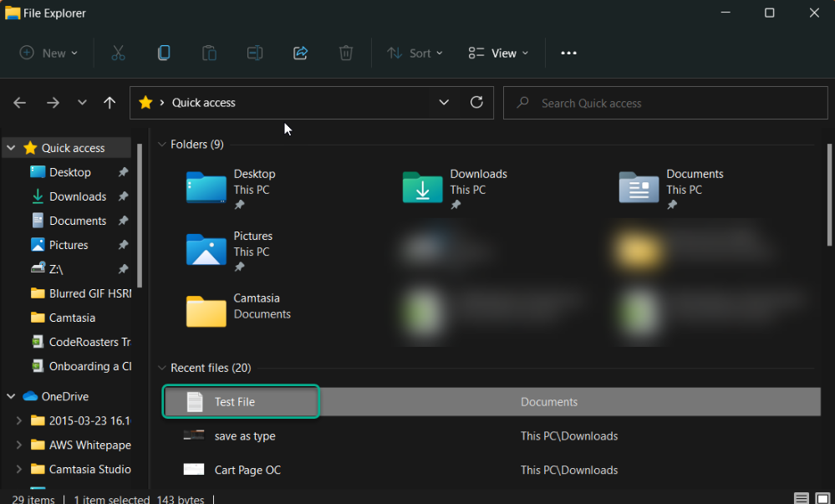
Task: Select the Cut icon in the toolbar
Action: pos(118,53)
